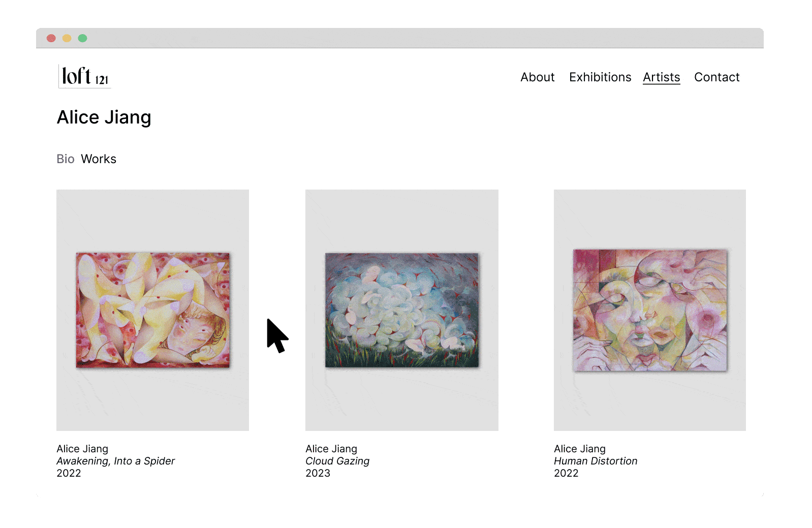Click artist name above Cloud Gazing
Viewport: 812px width, 528px height.
pyautogui.click(x=331, y=449)
